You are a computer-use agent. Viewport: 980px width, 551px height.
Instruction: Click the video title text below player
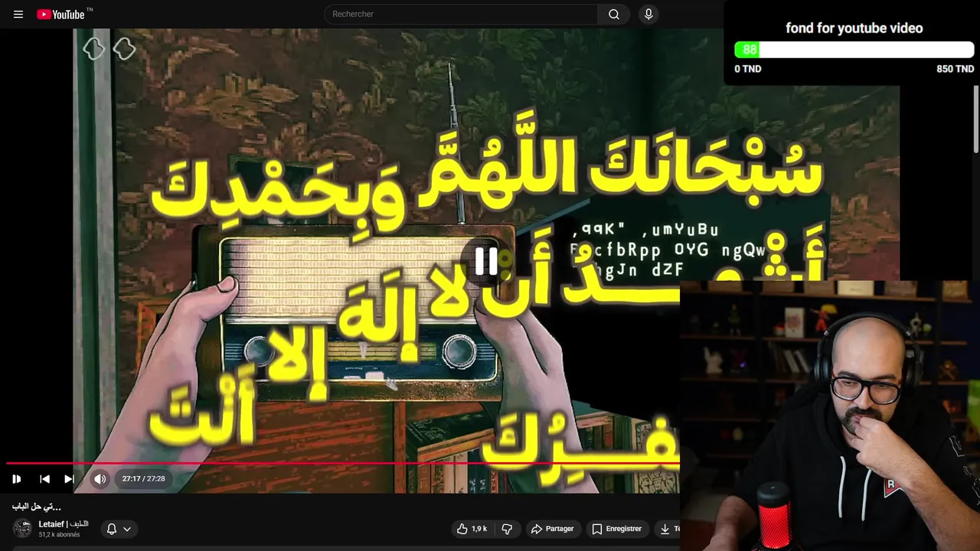[x=37, y=507]
